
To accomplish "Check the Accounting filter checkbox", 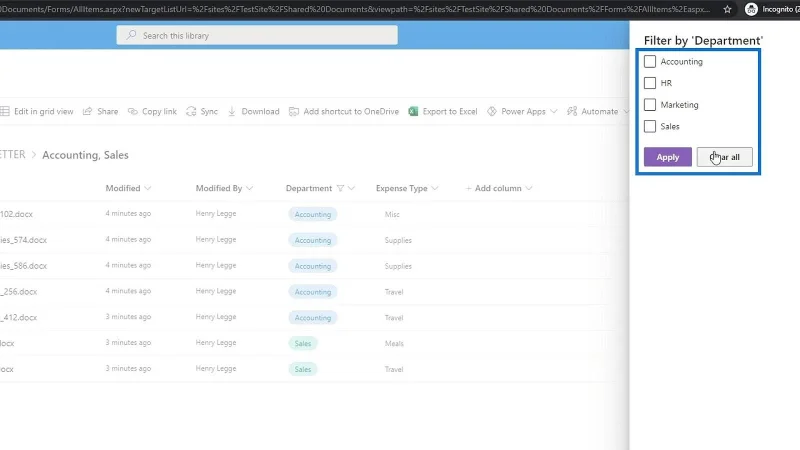I will tap(649, 62).
